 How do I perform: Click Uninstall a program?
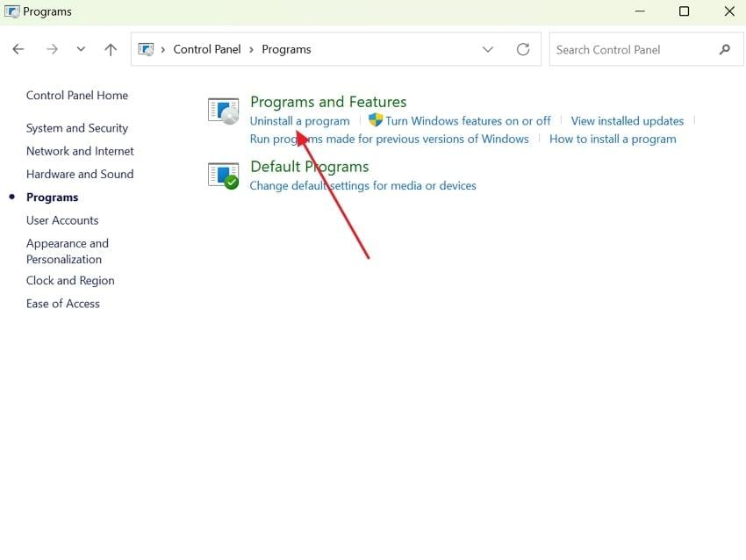[300, 121]
